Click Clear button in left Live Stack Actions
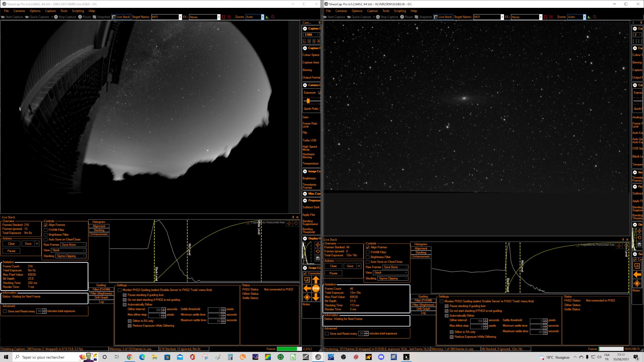The image size is (644, 362). pyautogui.click(x=11, y=244)
